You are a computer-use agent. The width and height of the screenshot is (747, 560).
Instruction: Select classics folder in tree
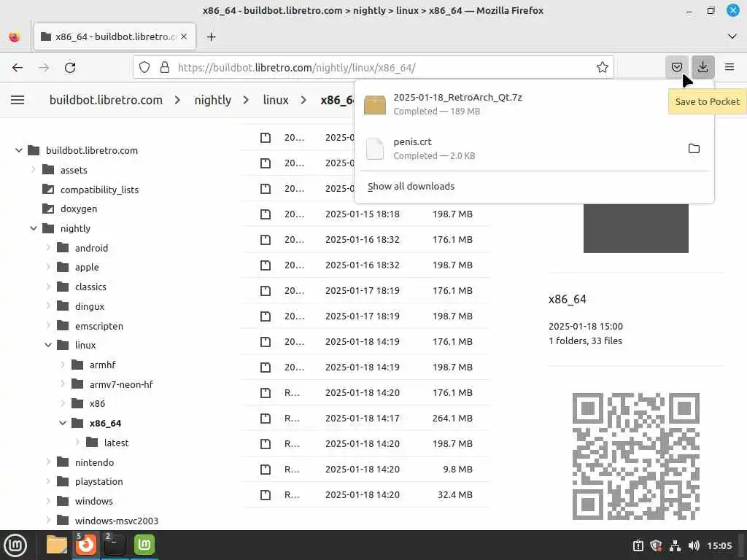point(90,287)
